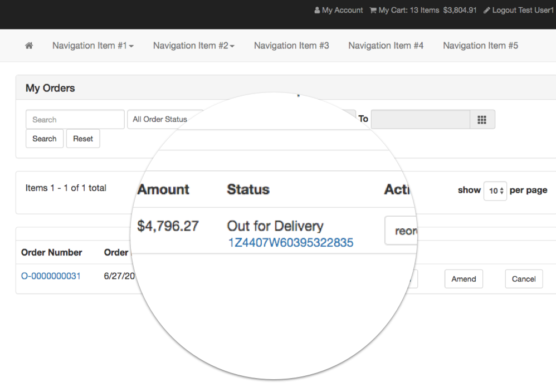556x392 pixels.
Task: Click the Cancel button
Action: (x=524, y=279)
